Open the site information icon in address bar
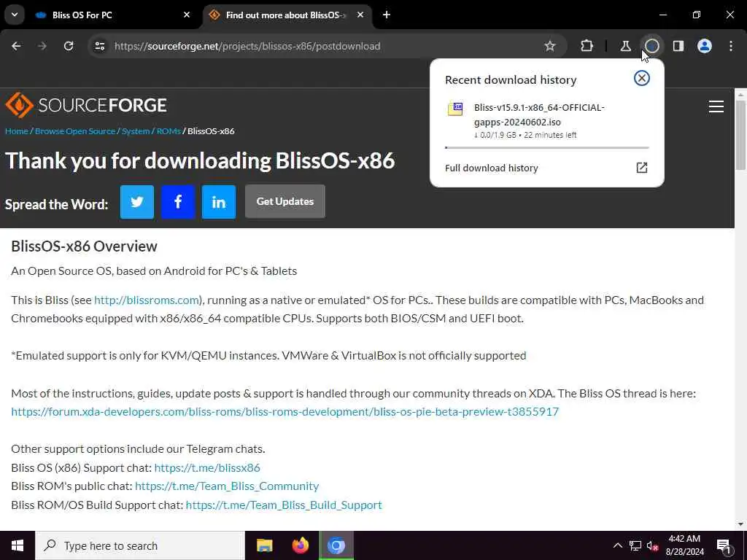The width and height of the screenshot is (747, 560). [x=99, y=46]
